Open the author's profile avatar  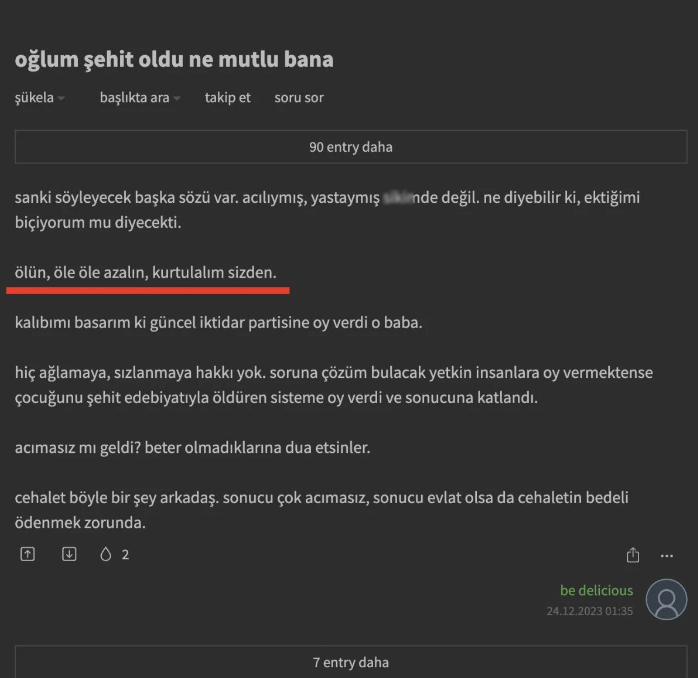pyautogui.click(x=666, y=599)
